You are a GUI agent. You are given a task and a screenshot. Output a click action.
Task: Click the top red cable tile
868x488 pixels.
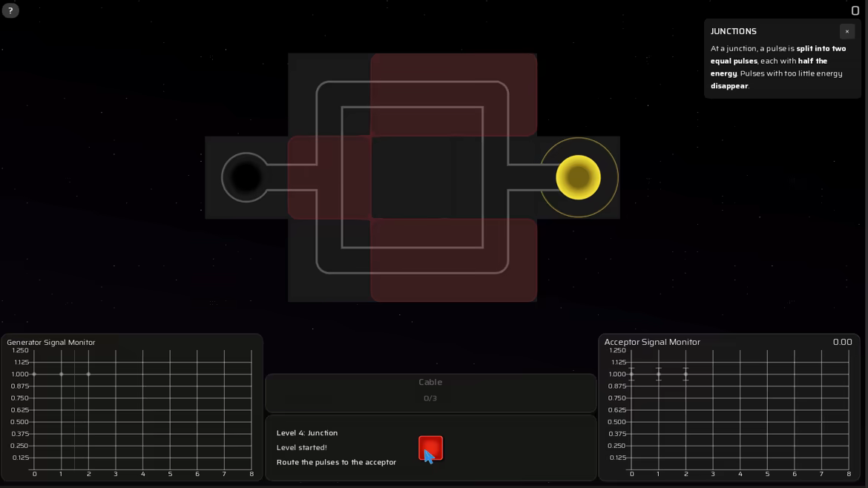454,95
